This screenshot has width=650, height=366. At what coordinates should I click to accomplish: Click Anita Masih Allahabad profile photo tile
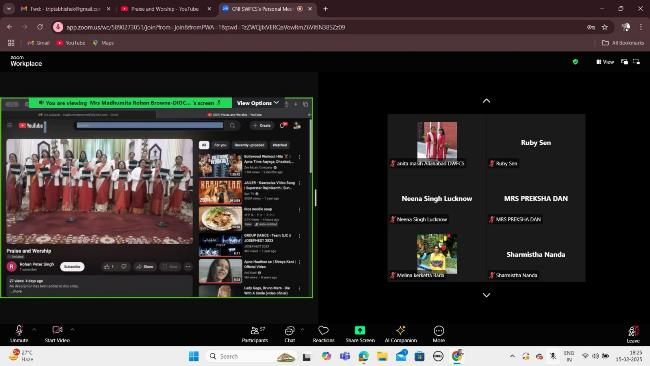(437, 141)
